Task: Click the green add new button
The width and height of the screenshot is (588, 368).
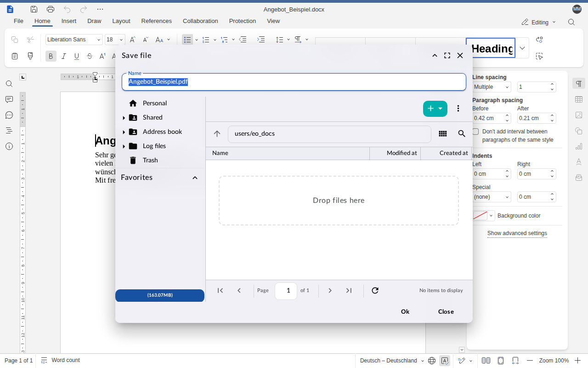Action: (x=435, y=109)
